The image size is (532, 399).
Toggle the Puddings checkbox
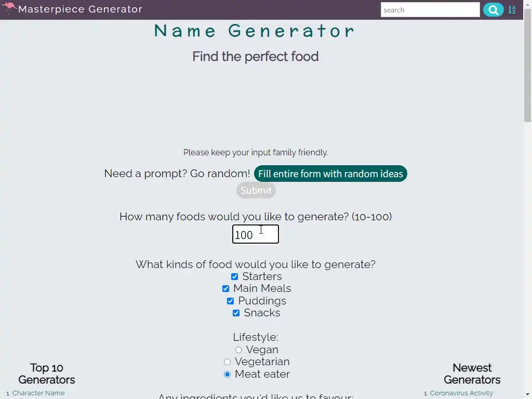tap(231, 301)
